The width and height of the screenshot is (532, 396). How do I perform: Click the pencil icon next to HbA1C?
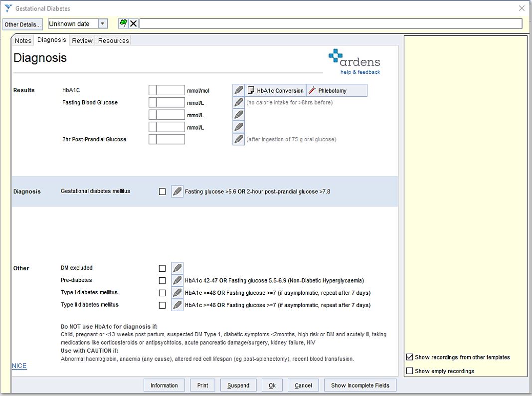238,90
